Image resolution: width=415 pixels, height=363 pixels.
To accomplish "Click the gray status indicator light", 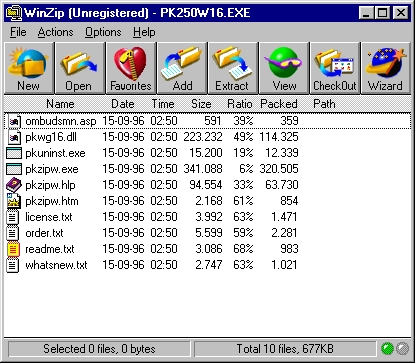I will click(402, 349).
